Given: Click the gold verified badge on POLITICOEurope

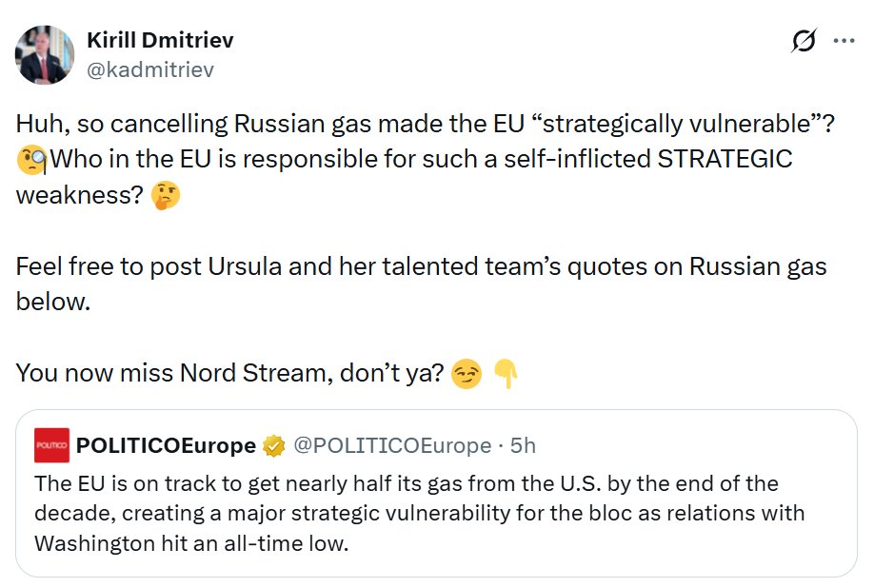Looking at the screenshot, I should point(273,445).
